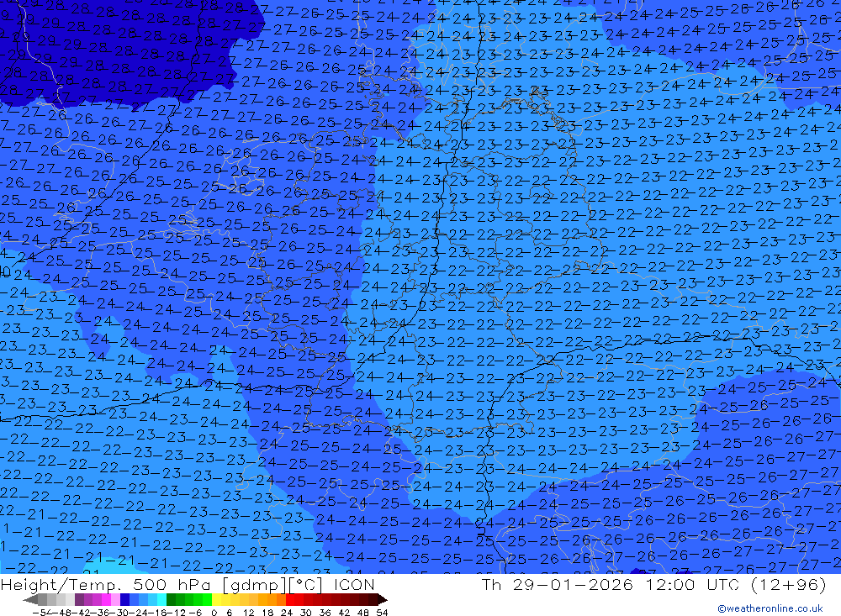This screenshot has width=841, height=616.
Task: Click the grey left arrow of the color scale
Action: (x=30, y=599)
